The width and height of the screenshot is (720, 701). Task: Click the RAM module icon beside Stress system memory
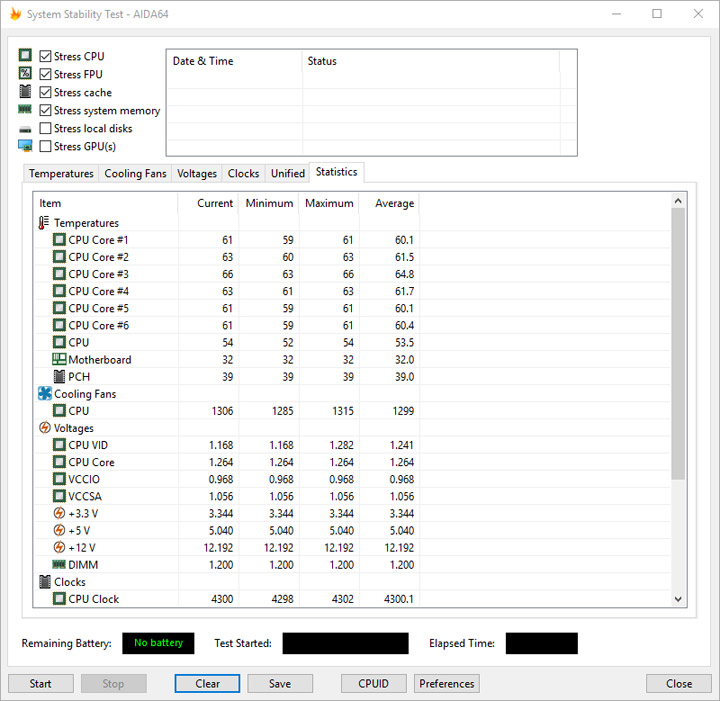pos(25,109)
